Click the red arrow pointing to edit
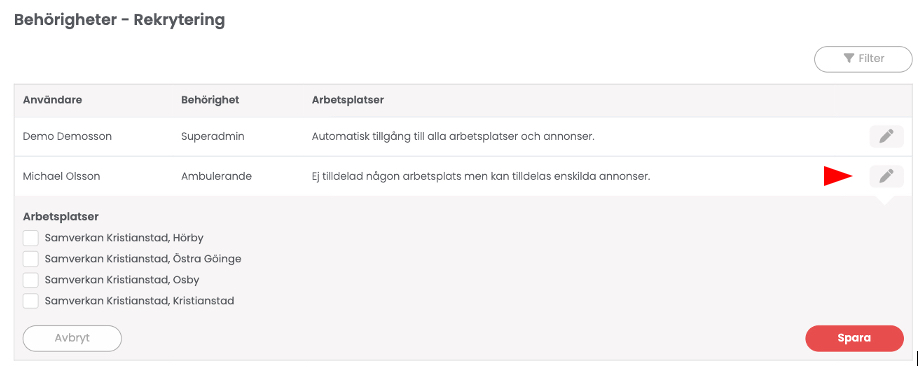 tap(838, 176)
